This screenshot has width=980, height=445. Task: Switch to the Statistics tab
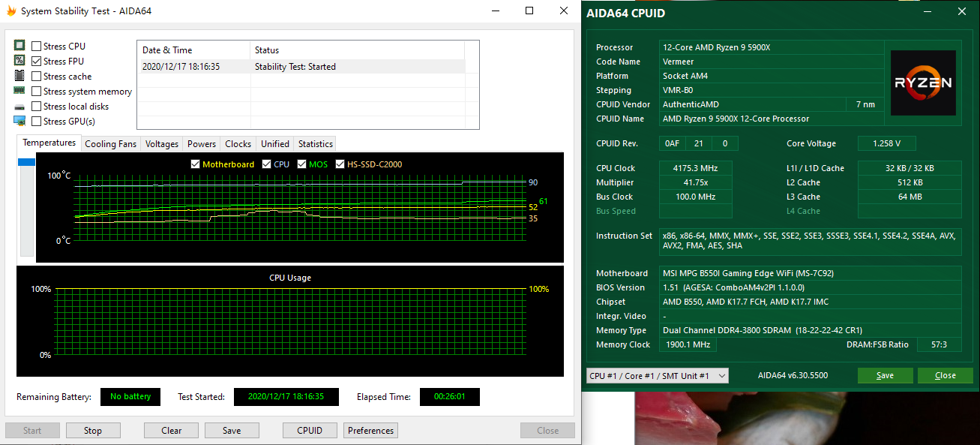pos(316,144)
